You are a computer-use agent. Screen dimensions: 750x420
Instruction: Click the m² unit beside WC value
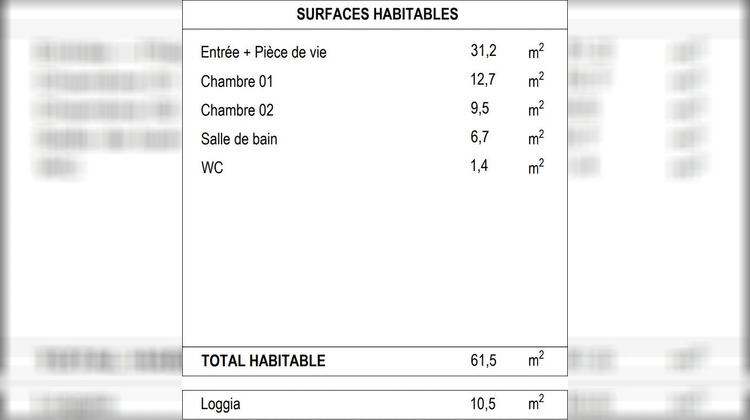pos(536,166)
